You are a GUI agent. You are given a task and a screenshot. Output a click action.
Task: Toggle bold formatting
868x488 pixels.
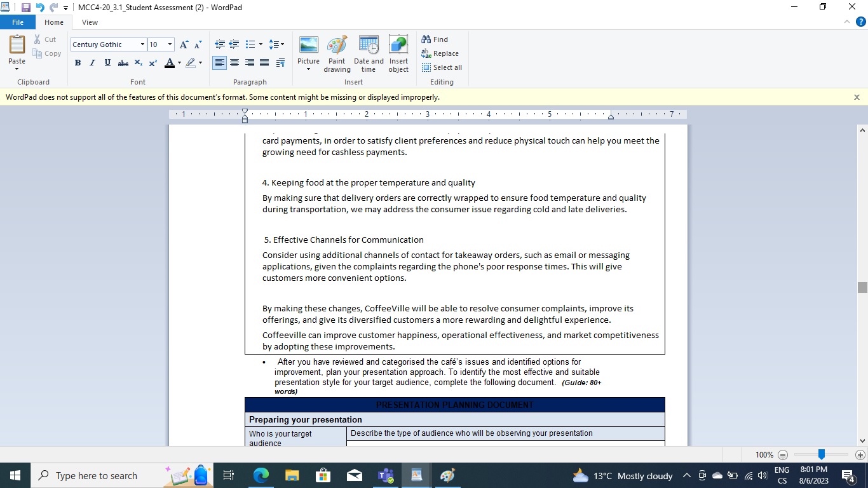click(78, 63)
